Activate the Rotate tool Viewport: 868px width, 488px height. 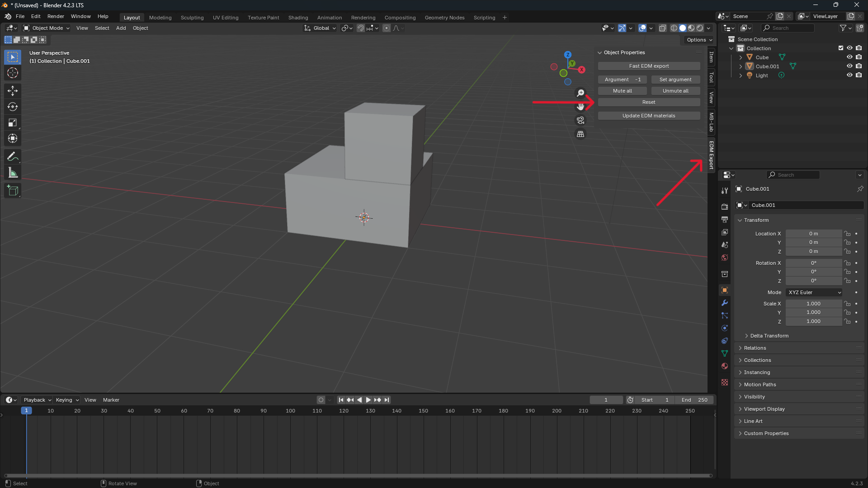click(x=13, y=107)
